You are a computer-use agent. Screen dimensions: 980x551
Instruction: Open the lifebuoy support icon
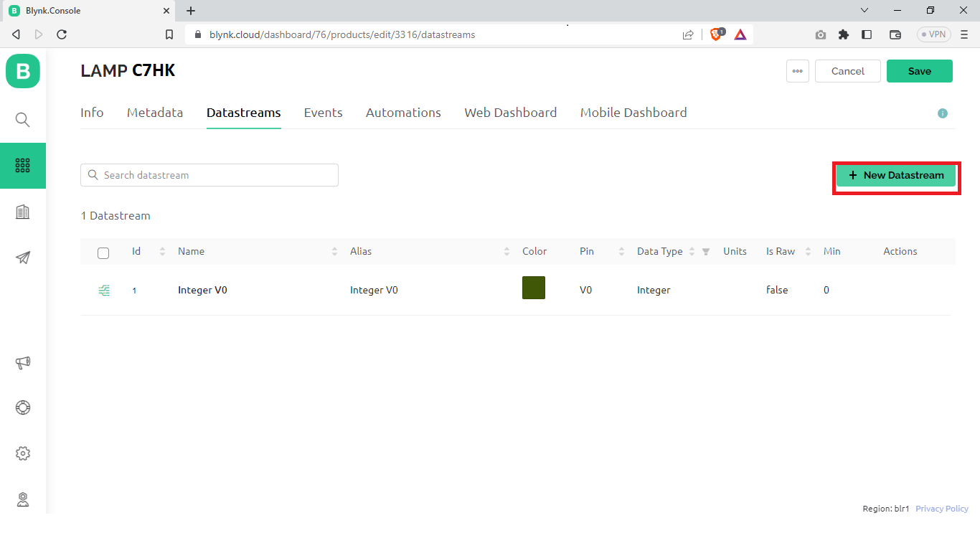(22, 408)
